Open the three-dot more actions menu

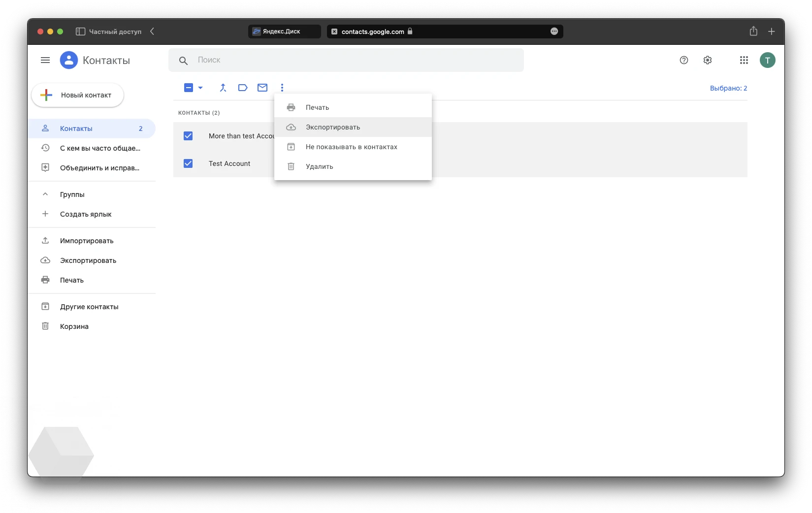pyautogui.click(x=282, y=88)
